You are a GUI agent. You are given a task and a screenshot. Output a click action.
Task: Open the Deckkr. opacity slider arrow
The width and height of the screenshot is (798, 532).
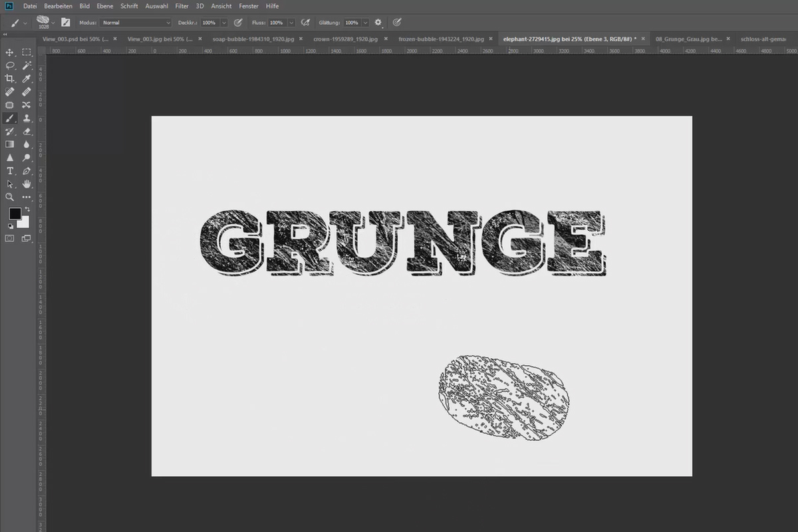pos(224,22)
